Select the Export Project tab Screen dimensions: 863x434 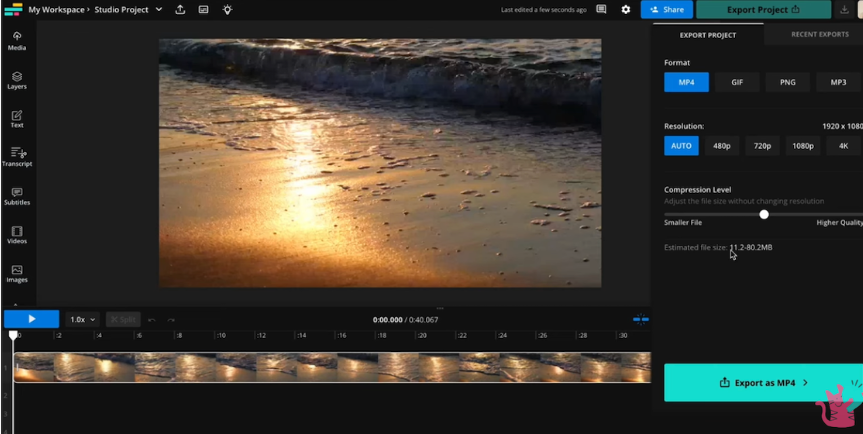click(x=707, y=35)
